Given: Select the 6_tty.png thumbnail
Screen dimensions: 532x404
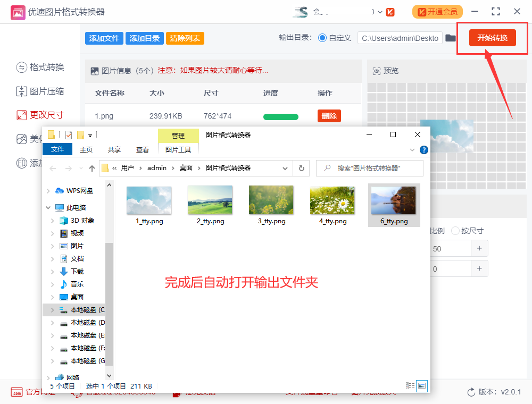Looking at the screenshot, I should [394, 200].
